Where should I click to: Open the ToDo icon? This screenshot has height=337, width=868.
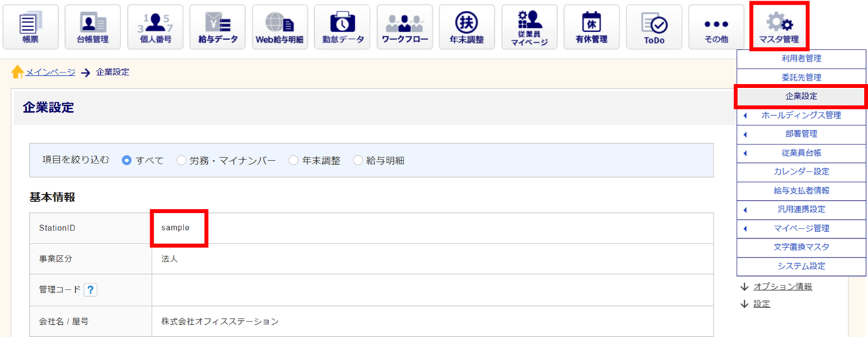click(x=653, y=27)
